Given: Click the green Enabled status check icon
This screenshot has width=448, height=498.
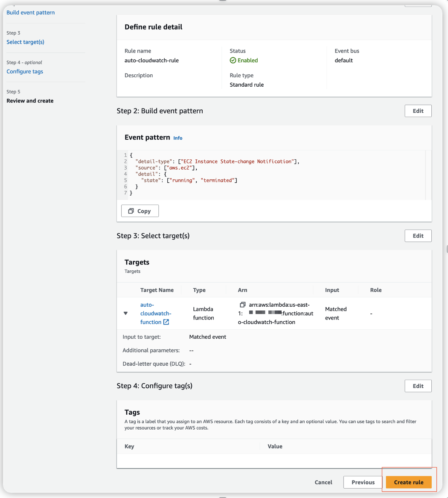Looking at the screenshot, I should click(234, 60).
